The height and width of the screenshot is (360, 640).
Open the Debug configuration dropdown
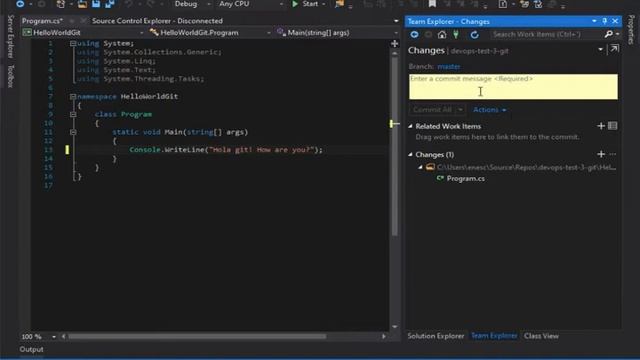coord(192,4)
